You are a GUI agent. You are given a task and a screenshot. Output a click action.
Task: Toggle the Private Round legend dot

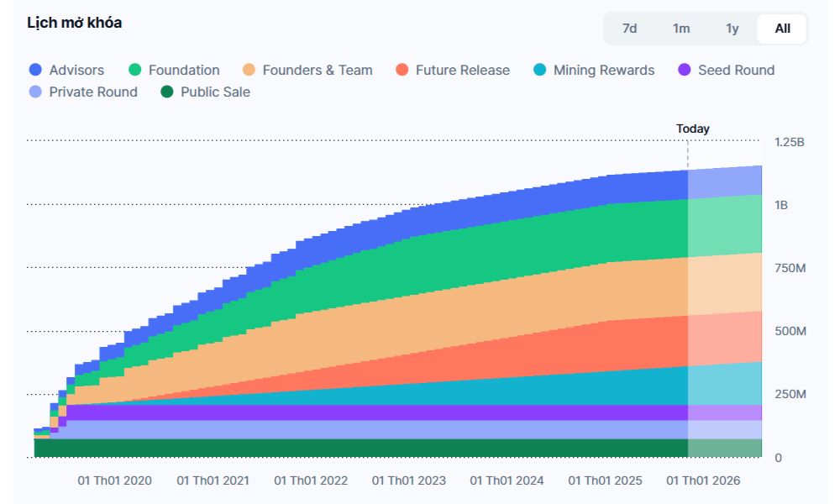tap(35, 92)
